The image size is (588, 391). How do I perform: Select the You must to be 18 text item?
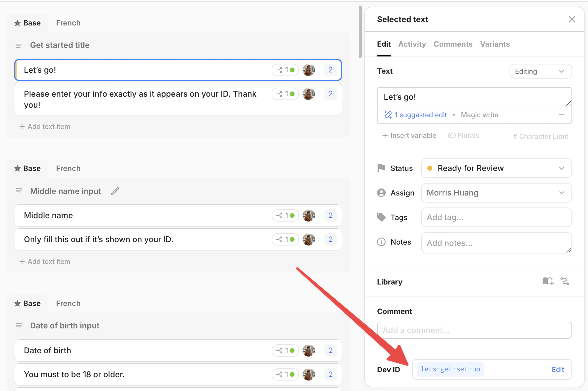178,374
